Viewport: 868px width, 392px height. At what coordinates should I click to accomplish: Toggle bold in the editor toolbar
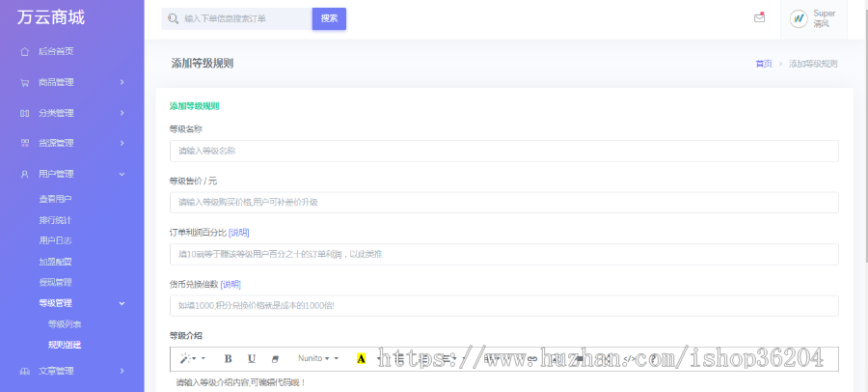pos(228,359)
